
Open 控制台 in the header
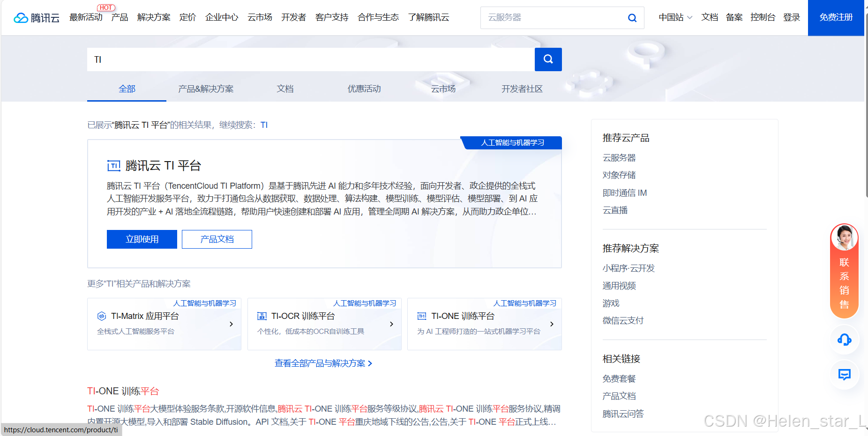763,17
